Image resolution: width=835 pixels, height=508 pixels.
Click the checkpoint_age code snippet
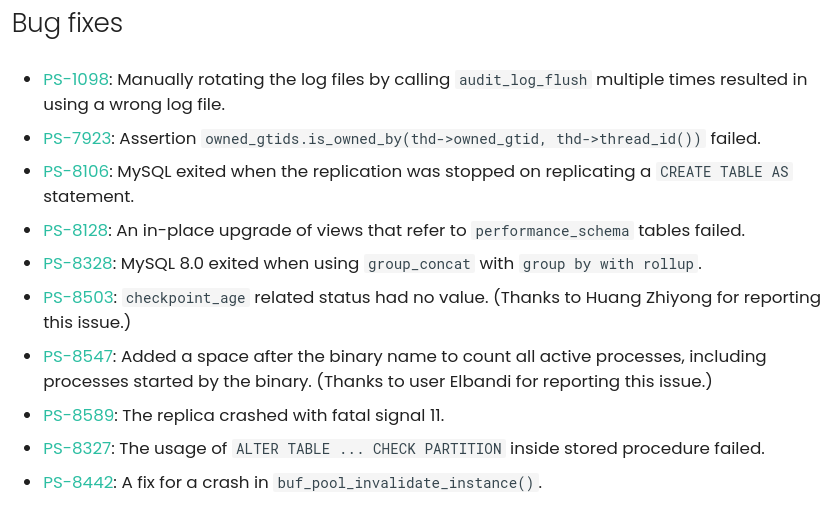point(185,298)
